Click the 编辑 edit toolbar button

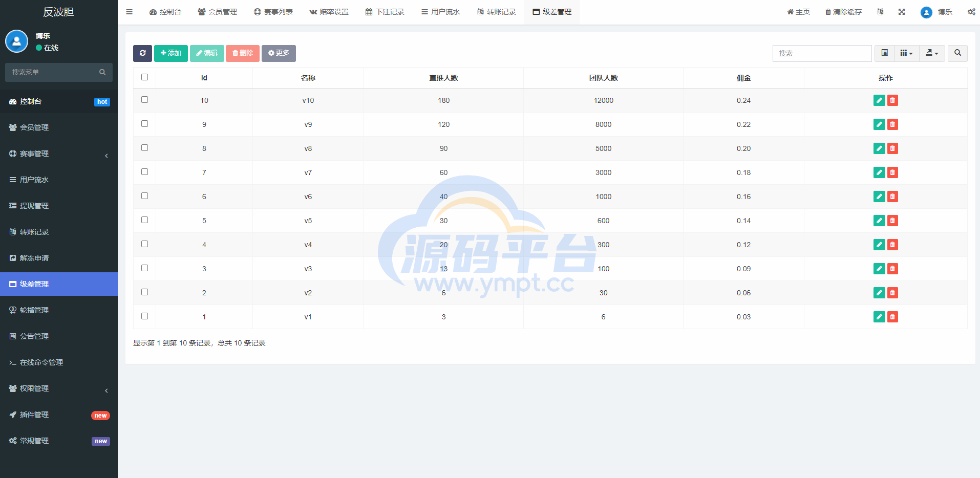pyautogui.click(x=207, y=53)
